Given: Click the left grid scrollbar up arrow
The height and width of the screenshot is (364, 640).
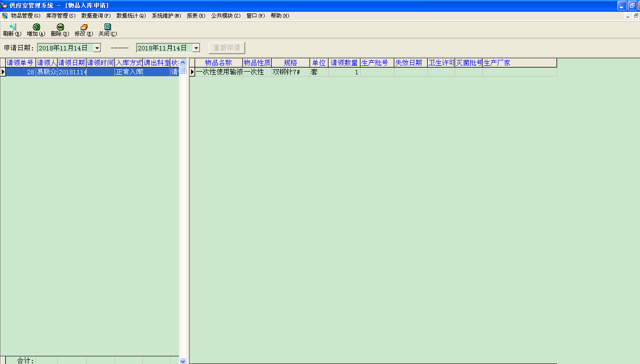Looking at the screenshot, I should (183, 63).
